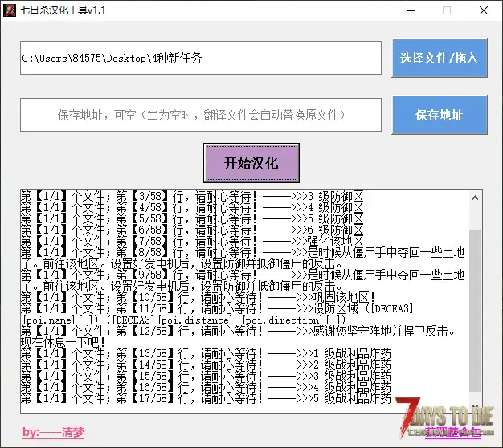
Task: Close the 七日杀汉化工具 window
Action: point(483,10)
